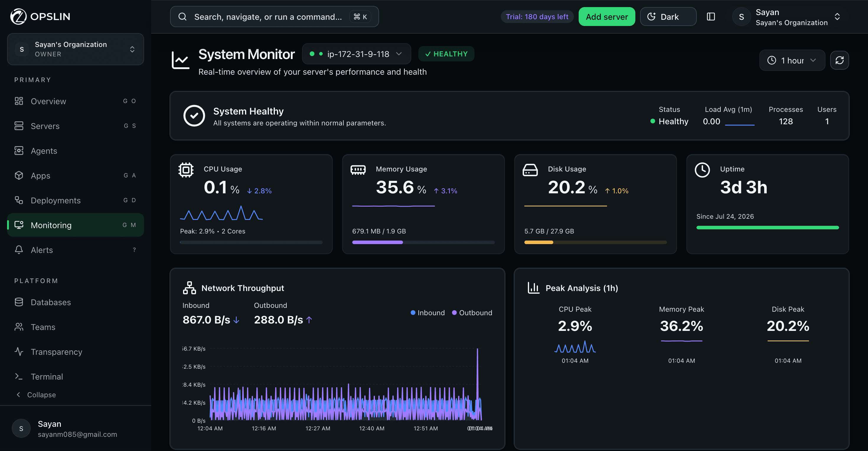The height and width of the screenshot is (451, 868).
Task: Click the Trial: 180 days left badge
Action: [537, 17]
